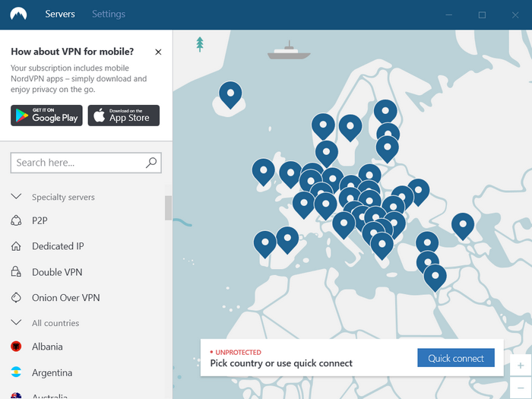
Task: Click the Double VPN padlock icon
Action: point(16,272)
